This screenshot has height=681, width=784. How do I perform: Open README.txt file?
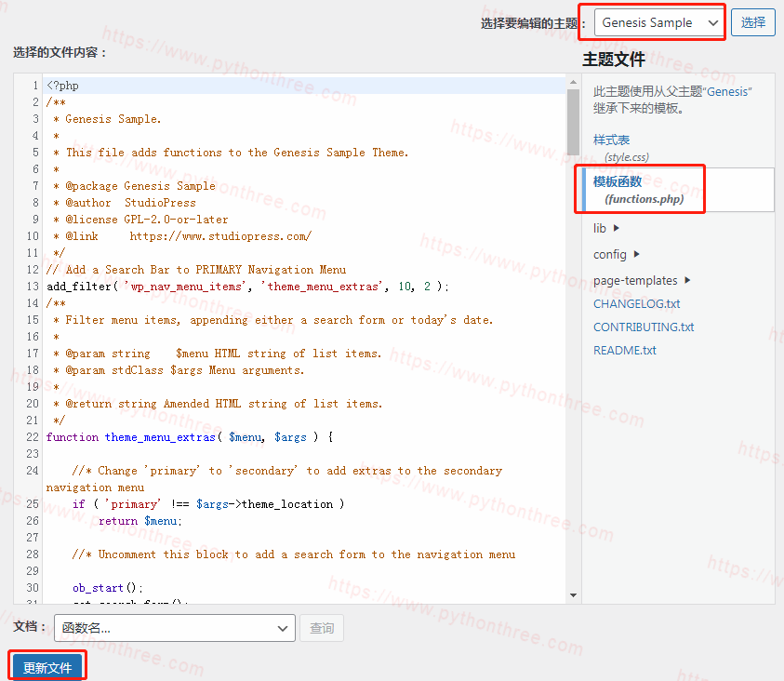pyautogui.click(x=624, y=351)
